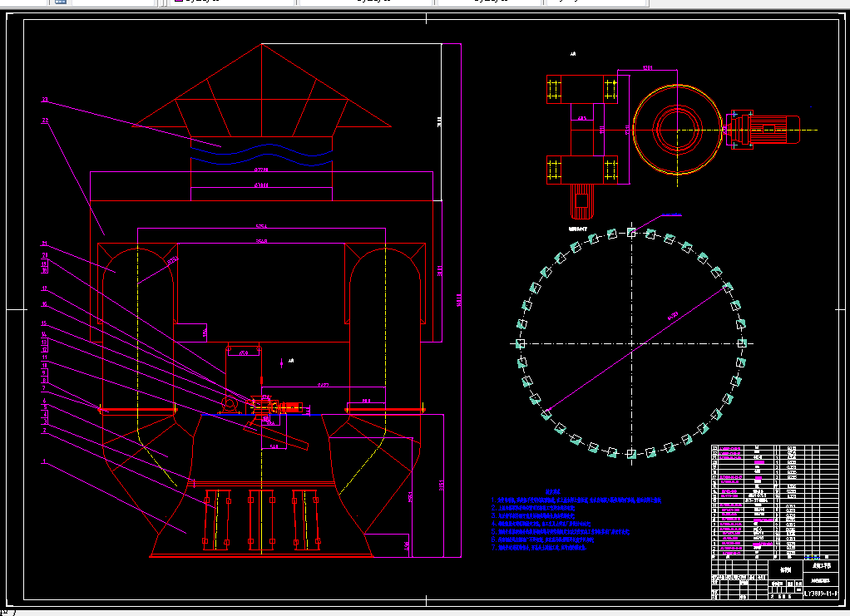Screen dimensions: 850x616
Task: Select the topmost bolt on the bolt circle
Action: point(631,233)
